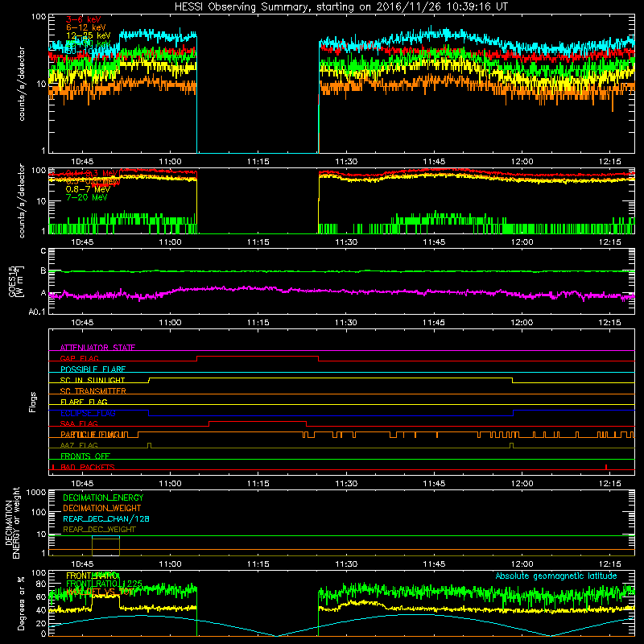Click the second panel counts/s/detector axis title

click(22, 200)
